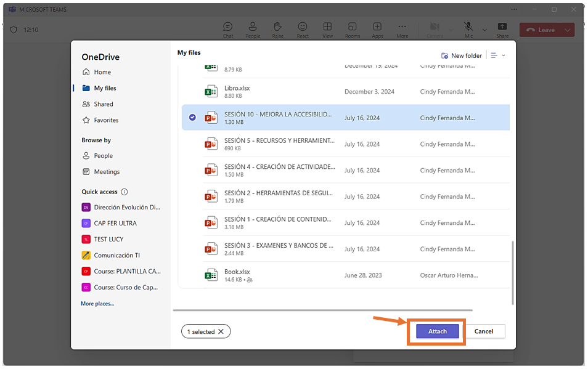The image size is (588, 369).
Task: Open TEST LUCY quick access location
Action: pyautogui.click(x=108, y=239)
